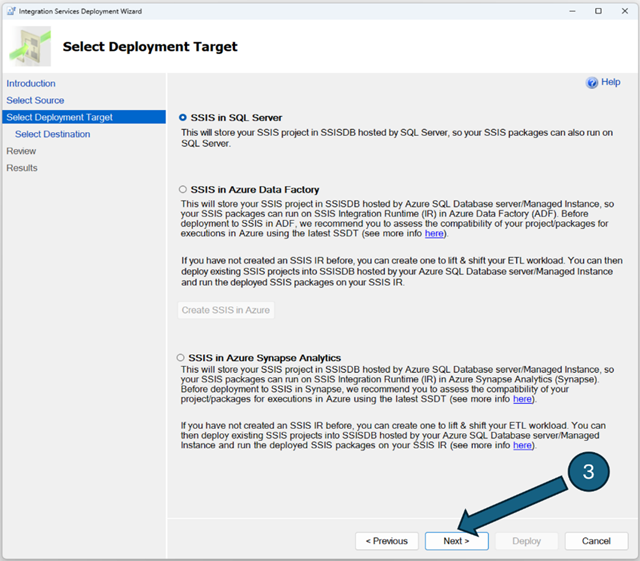Open the Help link text
Screen dimensions: 640x561
[611, 82]
